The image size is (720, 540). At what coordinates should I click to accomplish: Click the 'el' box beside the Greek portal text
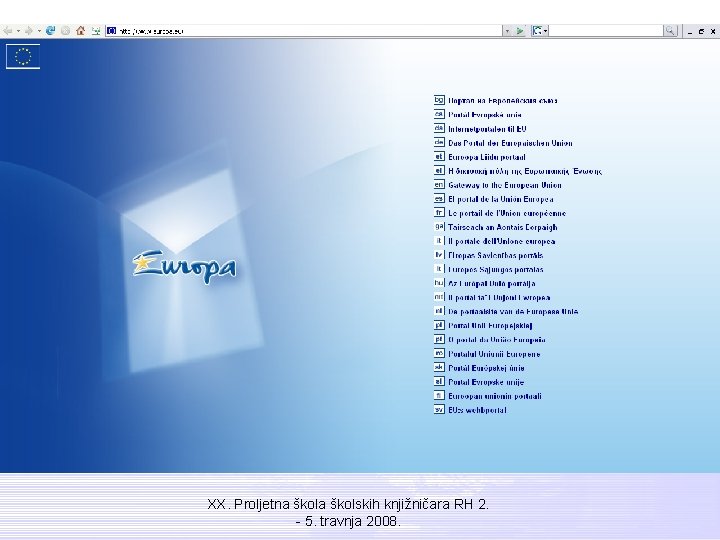(x=439, y=170)
